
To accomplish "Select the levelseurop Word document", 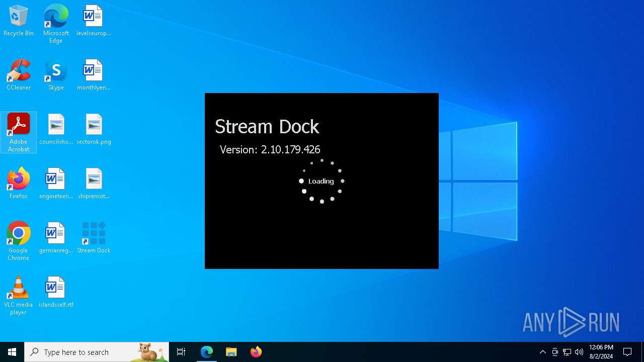I will click(94, 21).
